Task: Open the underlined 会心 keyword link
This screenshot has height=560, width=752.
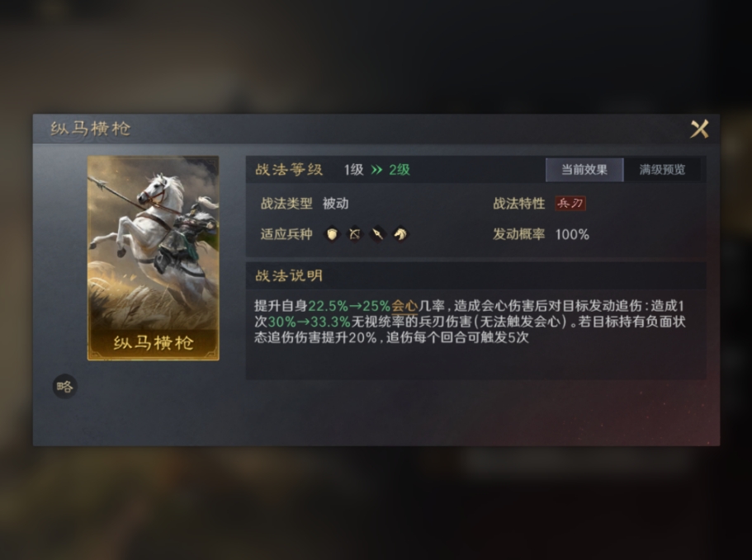Action: coord(404,306)
